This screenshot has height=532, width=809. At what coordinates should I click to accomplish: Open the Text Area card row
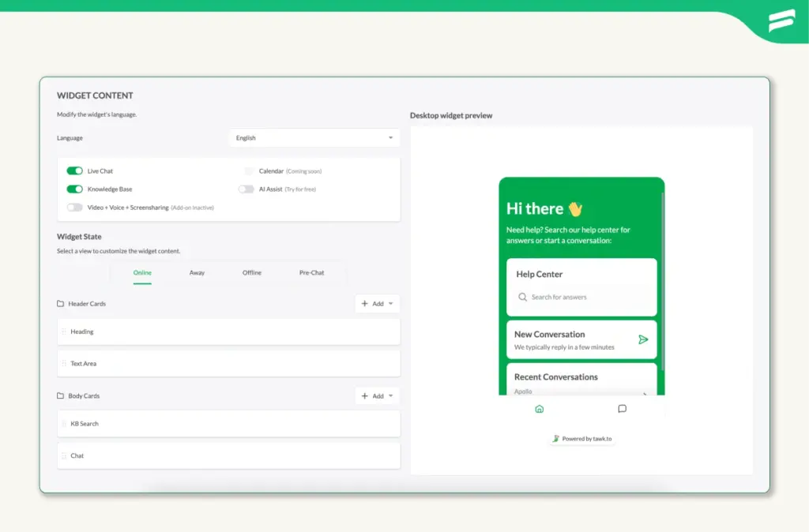228,363
